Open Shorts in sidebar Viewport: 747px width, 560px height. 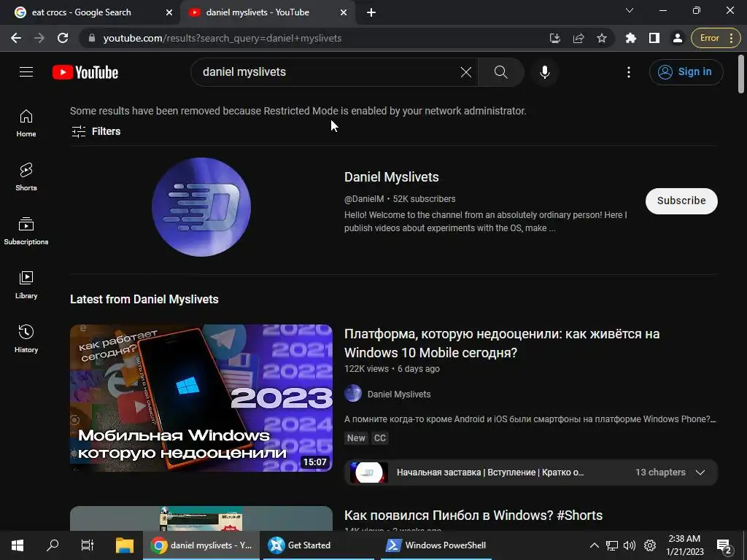point(26,176)
